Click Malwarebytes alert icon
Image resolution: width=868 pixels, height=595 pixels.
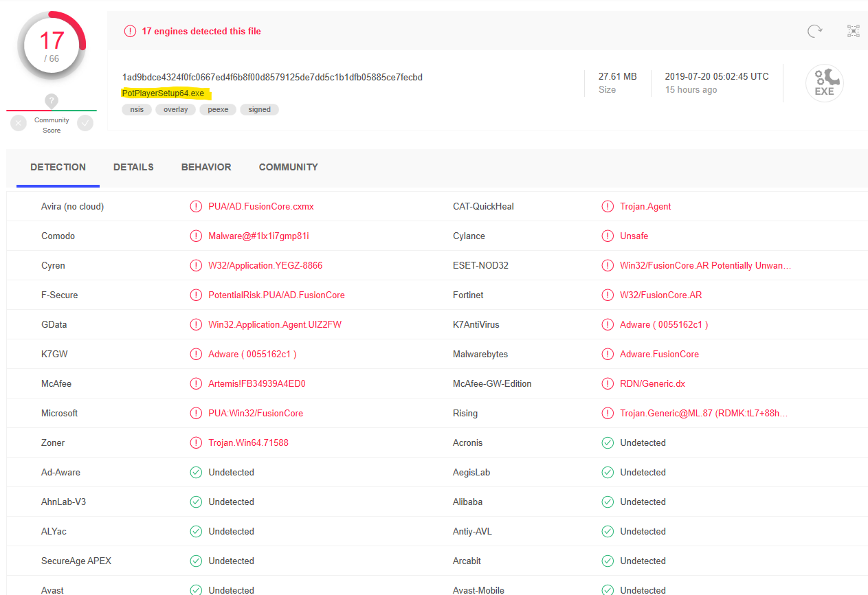click(x=608, y=354)
